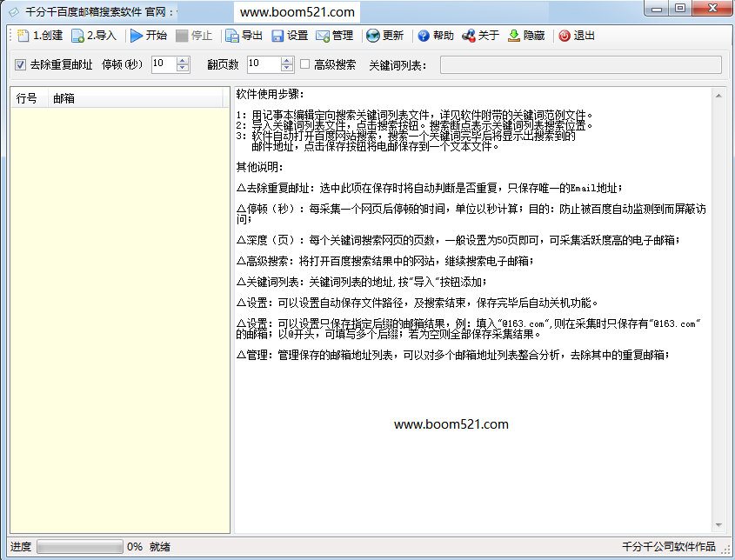Click the 导出 export icon

click(232, 36)
